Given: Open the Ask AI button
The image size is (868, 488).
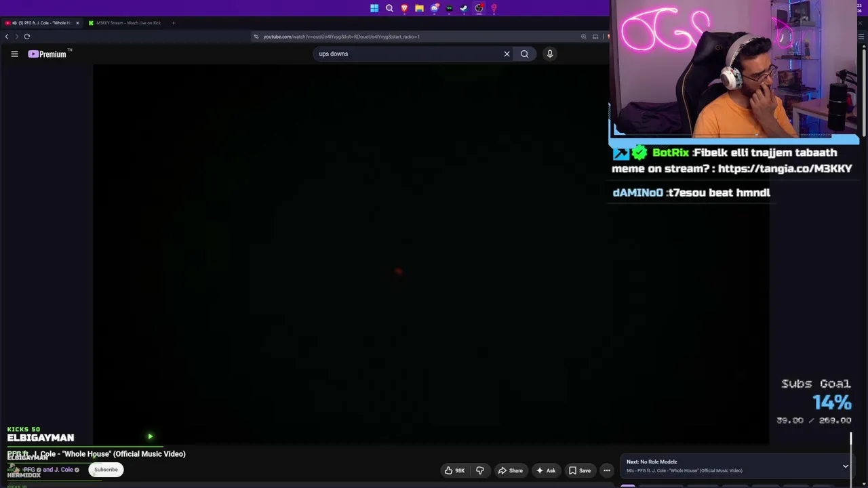Looking at the screenshot, I should [x=546, y=470].
